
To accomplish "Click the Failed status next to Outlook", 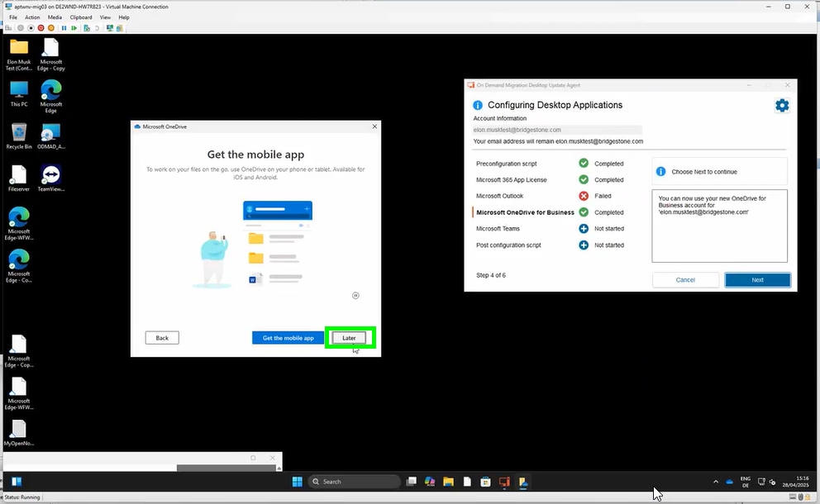I will tap(603, 196).
